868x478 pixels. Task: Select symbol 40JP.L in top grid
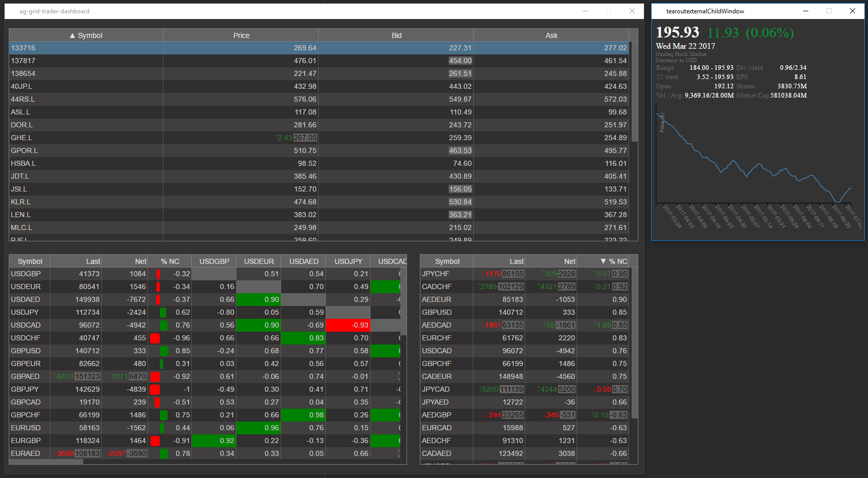point(22,86)
